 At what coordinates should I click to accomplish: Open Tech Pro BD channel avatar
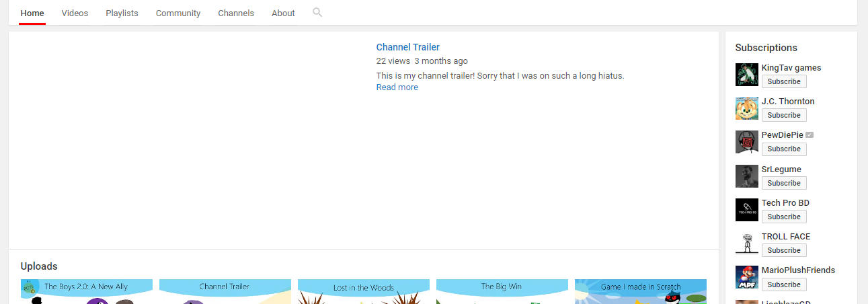pos(746,210)
